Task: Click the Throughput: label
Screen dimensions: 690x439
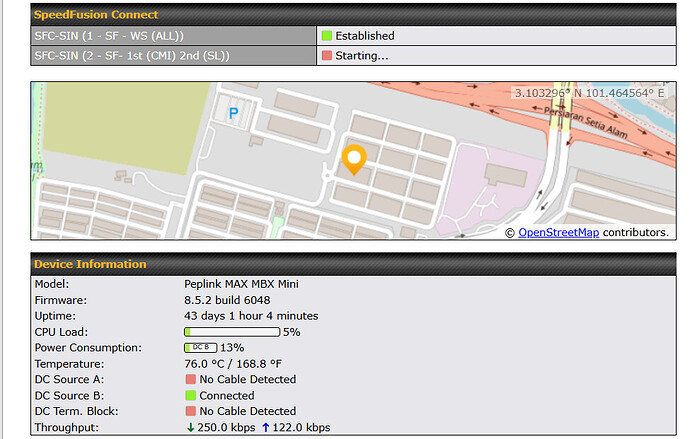Action: point(66,427)
